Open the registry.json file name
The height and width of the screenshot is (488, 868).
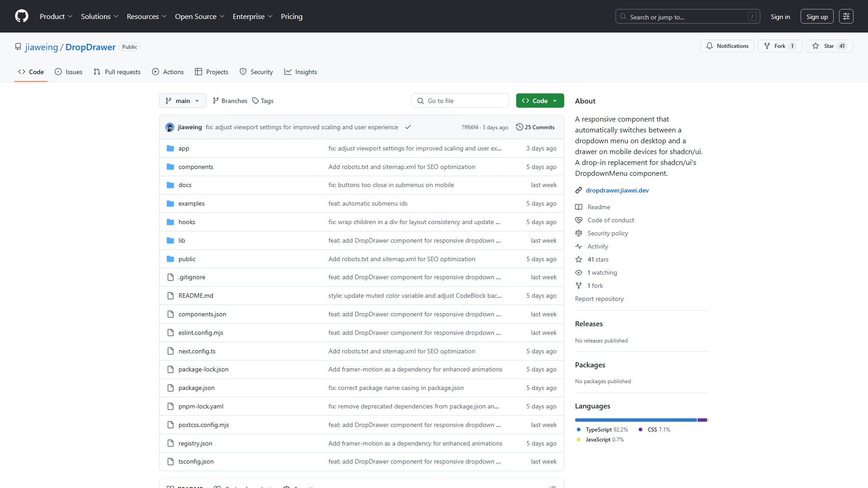point(195,443)
